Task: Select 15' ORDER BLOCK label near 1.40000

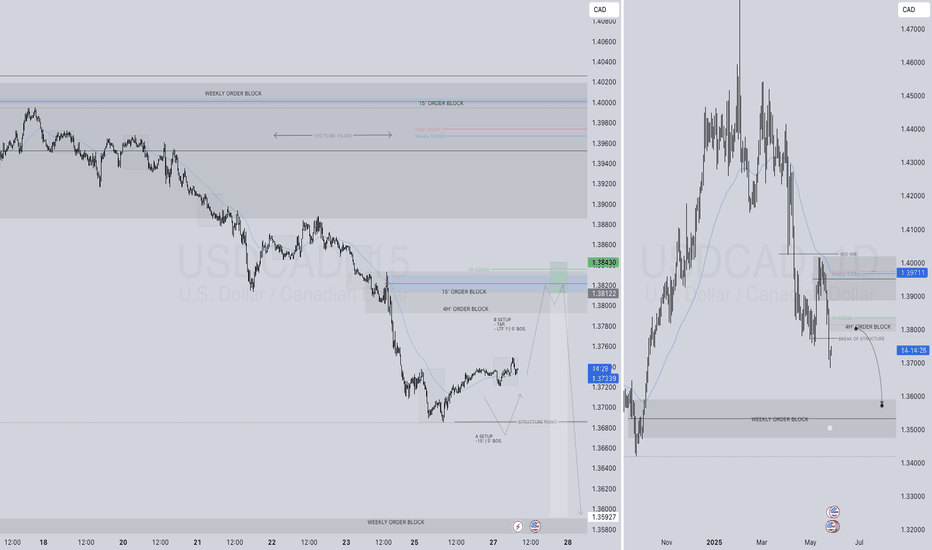Action: pos(440,103)
